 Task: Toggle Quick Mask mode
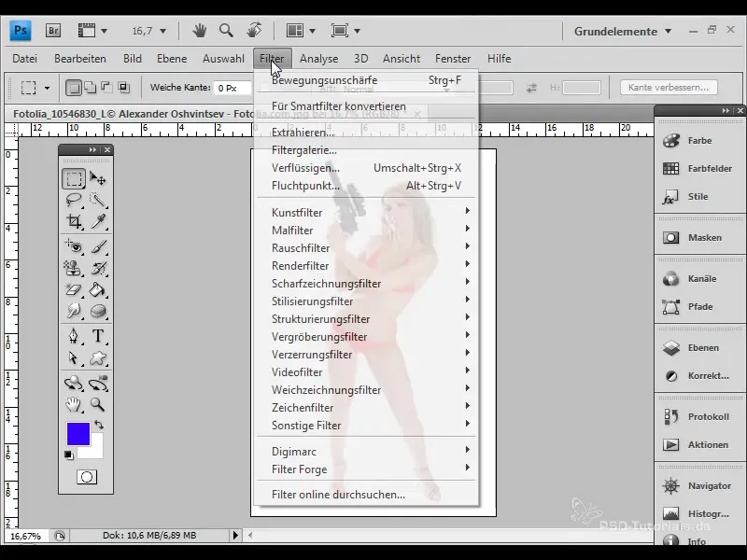coord(87,477)
